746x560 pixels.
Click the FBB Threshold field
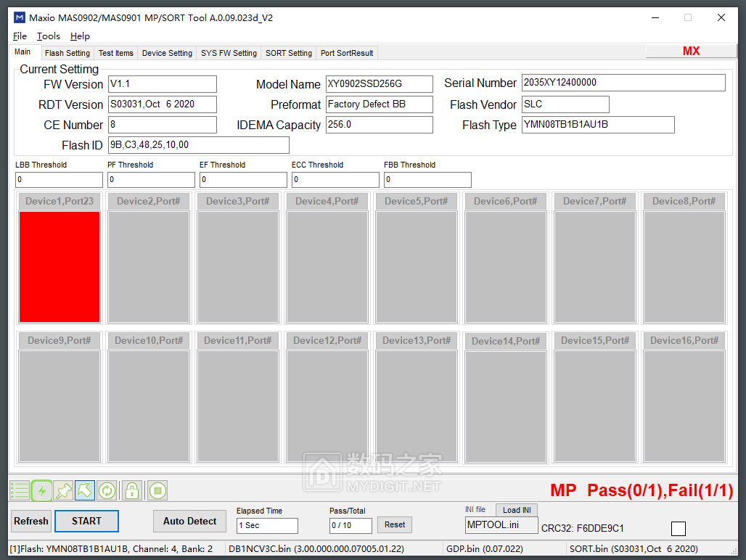point(427,180)
